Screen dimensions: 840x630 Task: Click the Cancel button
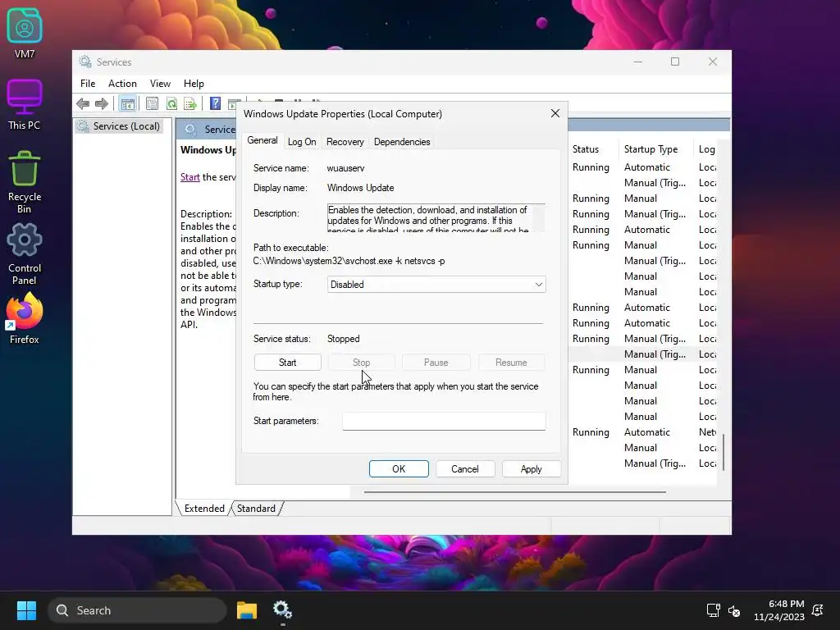point(464,468)
